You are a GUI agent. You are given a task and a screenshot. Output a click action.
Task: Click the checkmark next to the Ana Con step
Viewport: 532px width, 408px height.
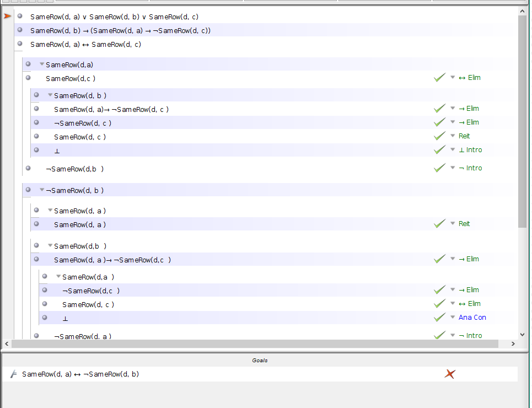(x=439, y=317)
